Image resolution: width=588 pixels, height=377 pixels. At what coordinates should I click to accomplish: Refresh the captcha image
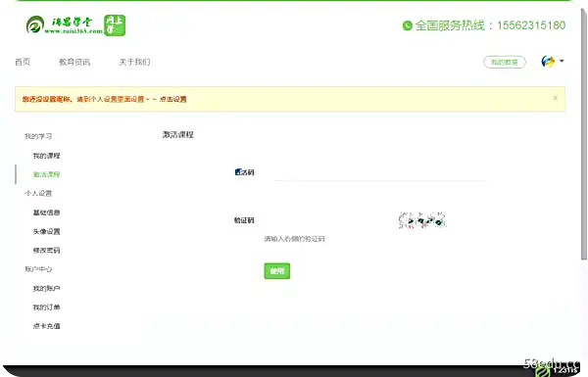tap(422, 220)
